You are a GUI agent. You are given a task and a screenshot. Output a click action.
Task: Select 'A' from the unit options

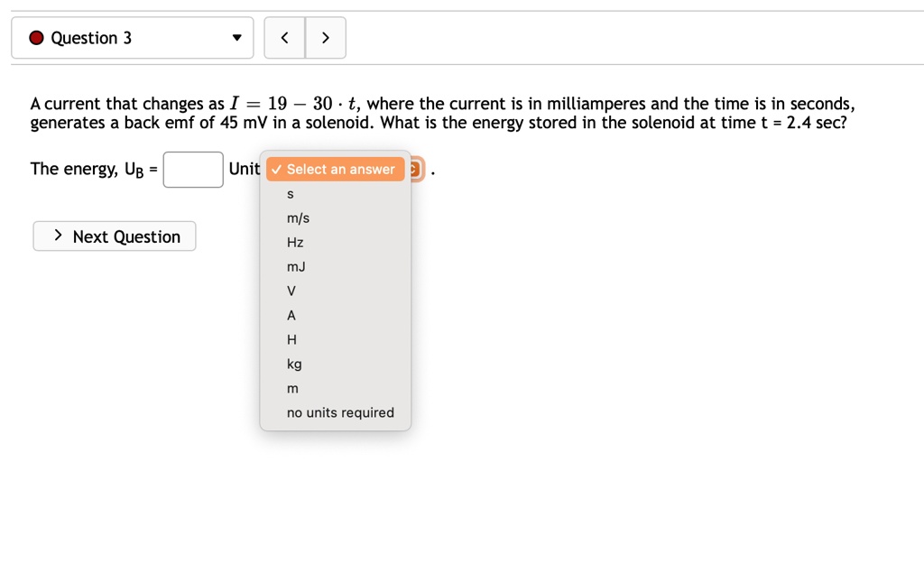tap(291, 315)
